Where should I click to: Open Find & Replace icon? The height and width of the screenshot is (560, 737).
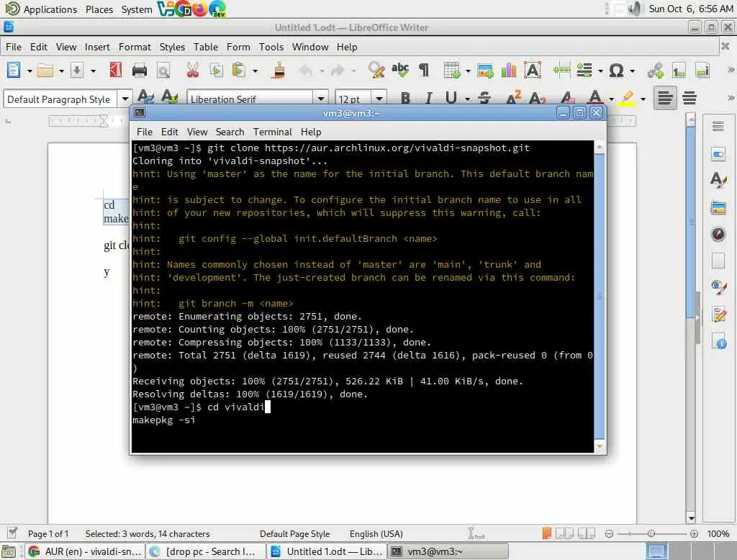[376, 71]
